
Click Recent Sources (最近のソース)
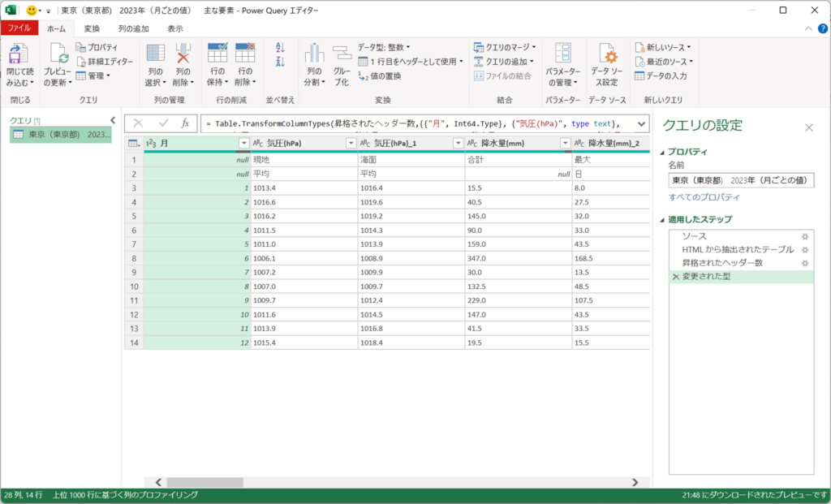[x=664, y=62]
